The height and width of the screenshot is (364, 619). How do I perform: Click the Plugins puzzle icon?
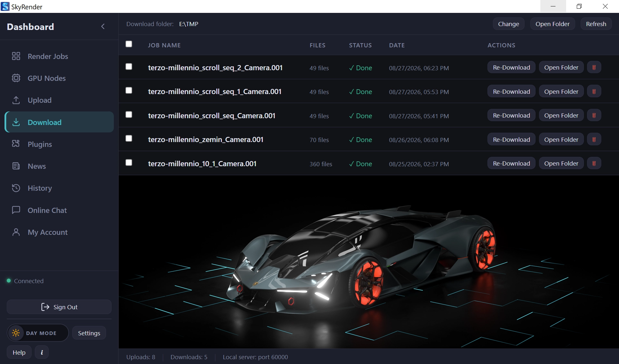(16, 144)
